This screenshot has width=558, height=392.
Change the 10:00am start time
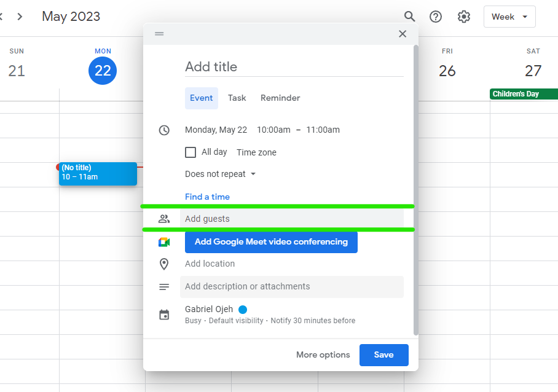(x=273, y=130)
